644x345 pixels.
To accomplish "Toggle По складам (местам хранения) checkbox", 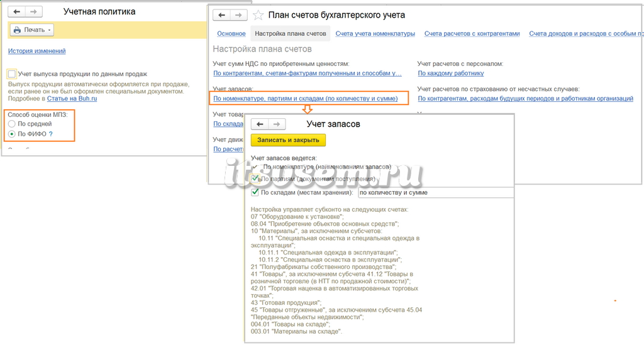I will [255, 192].
